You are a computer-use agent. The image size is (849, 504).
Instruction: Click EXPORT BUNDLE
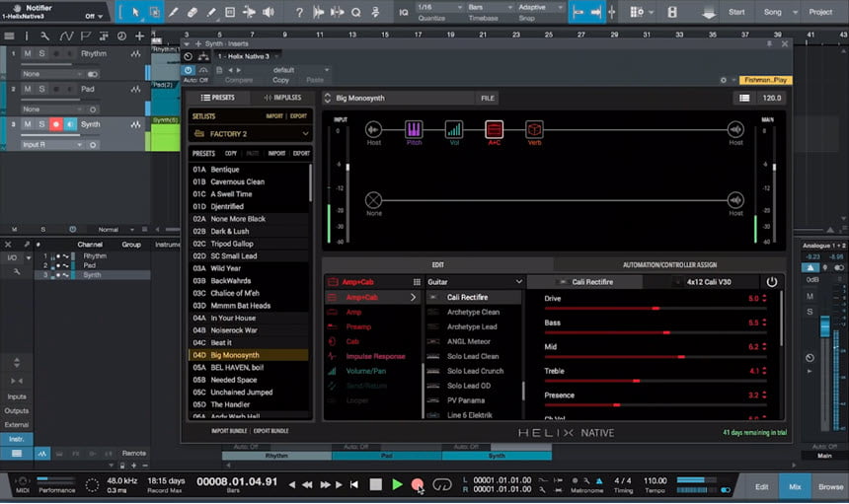coord(270,431)
